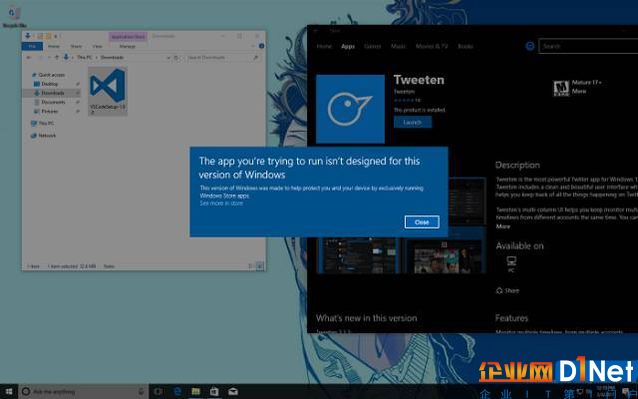Open the View ribbon tab in Explorer
This screenshot has width=638, height=399.
[x=97, y=46]
